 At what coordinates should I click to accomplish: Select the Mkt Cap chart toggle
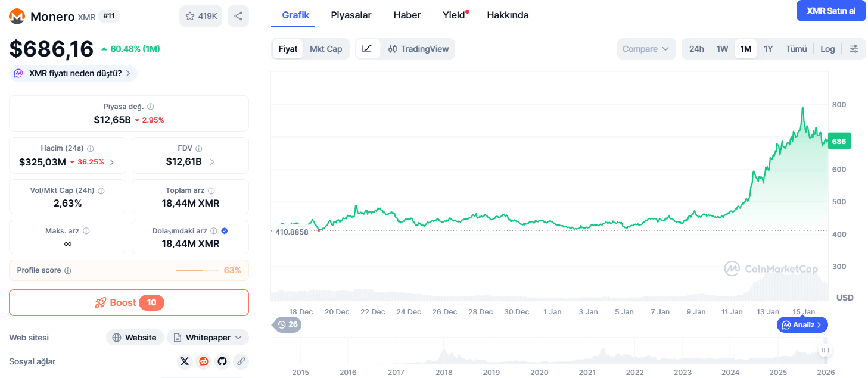(326, 49)
